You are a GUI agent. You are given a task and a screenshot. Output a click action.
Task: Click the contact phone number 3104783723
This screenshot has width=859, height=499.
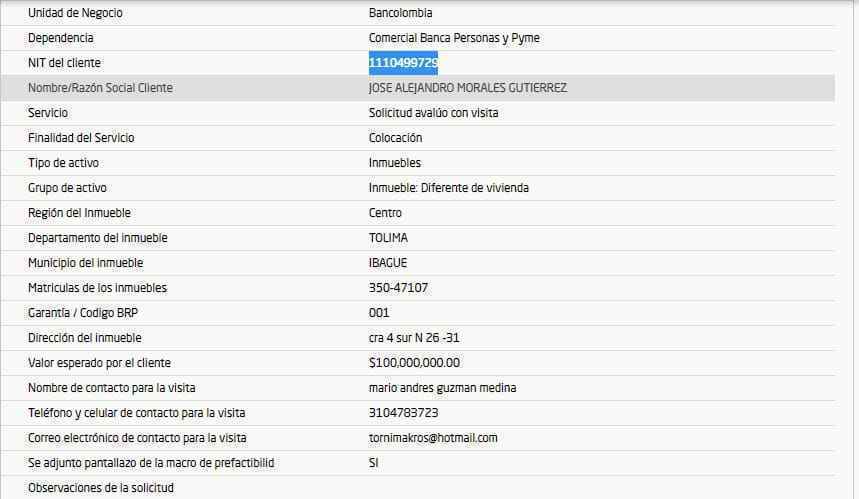403,413
